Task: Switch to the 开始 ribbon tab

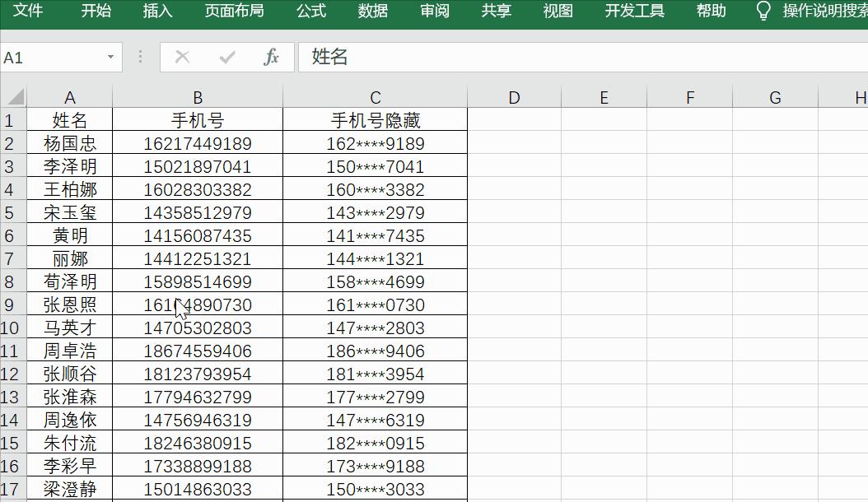Action: (x=96, y=12)
